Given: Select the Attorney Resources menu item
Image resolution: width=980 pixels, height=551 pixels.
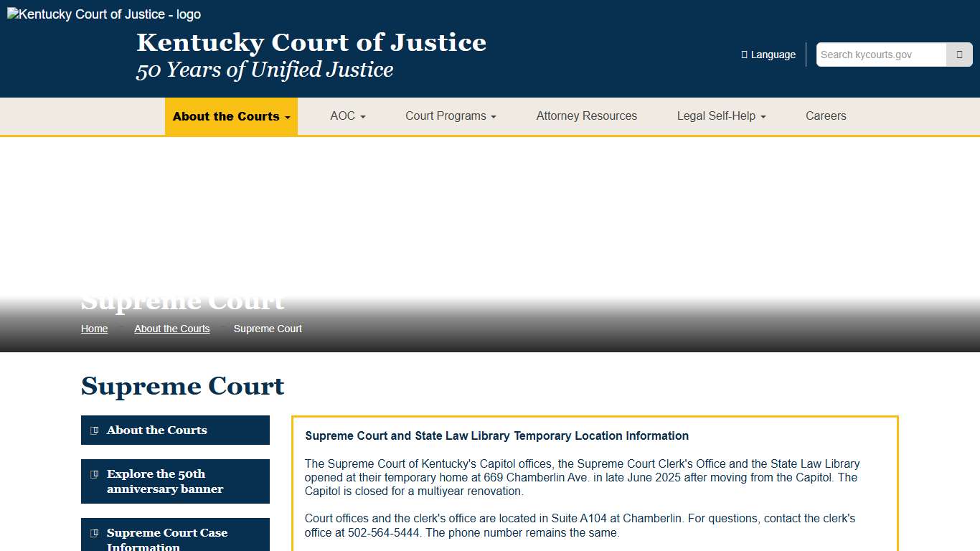Looking at the screenshot, I should [586, 116].
